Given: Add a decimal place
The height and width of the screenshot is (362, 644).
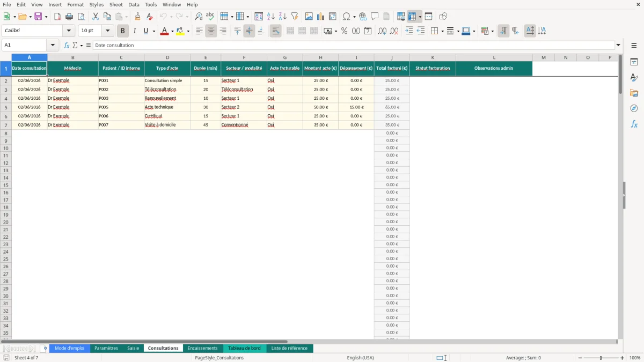Looking at the screenshot, I should [382, 31].
